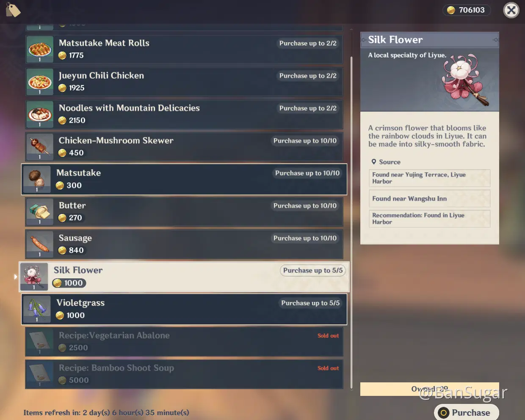Viewport: 525px width, 420px height.
Task: Click the shop price tag icon
Action: (13, 10)
